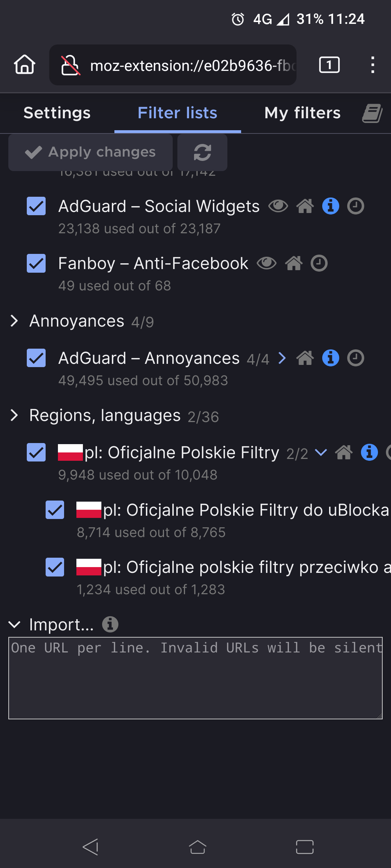Open AdGuard Social Widgets info icon

[x=331, y=207]
